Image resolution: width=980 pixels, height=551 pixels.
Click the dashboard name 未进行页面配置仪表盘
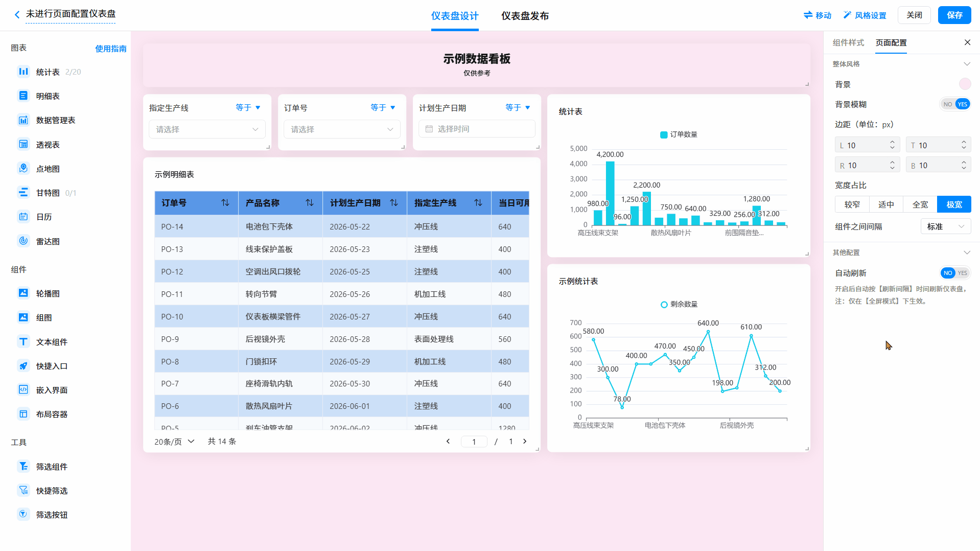click(71, 14)
